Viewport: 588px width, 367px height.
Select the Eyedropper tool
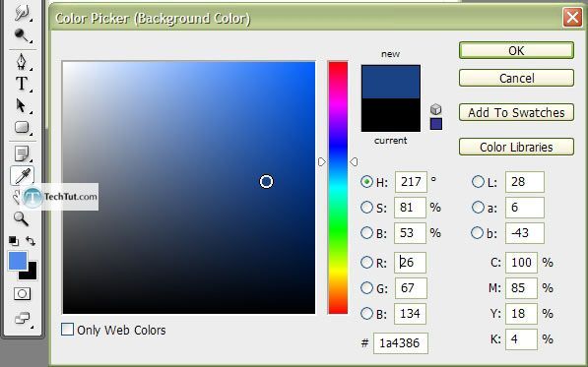coord(22,176)
